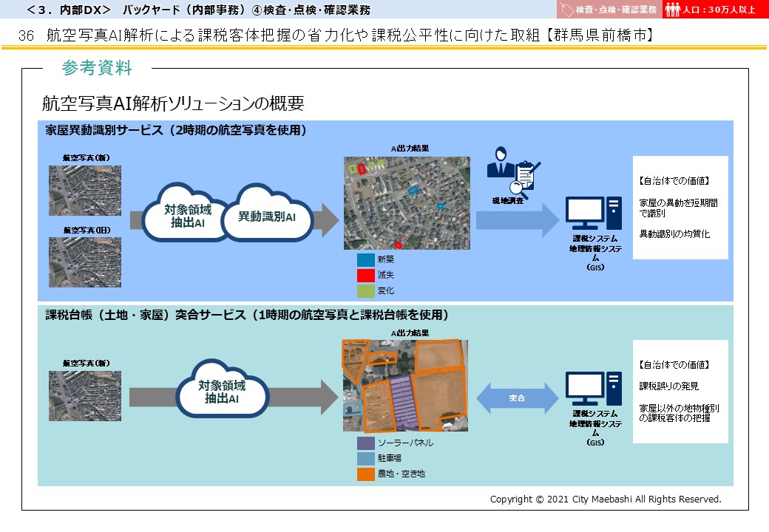Click the red 人口:30万人以上 tag
The width and height of the screenshot is (769, 532).
(716, 10)
